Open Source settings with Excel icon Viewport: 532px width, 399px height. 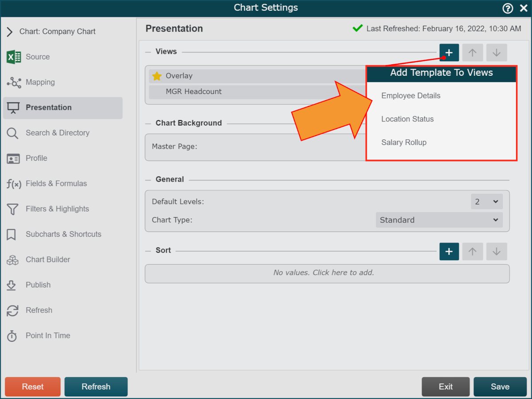[x=14, y=57]
